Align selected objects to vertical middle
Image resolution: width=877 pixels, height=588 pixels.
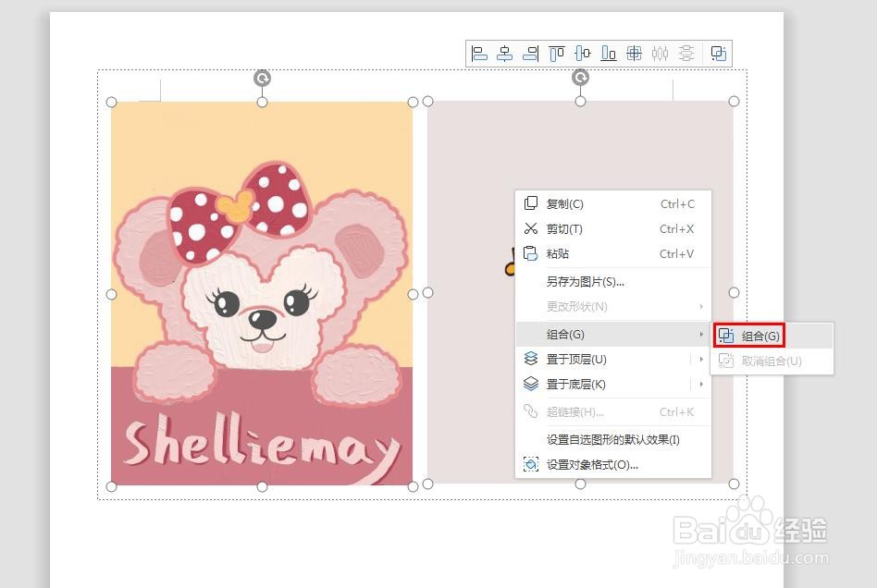pos(582,54)
